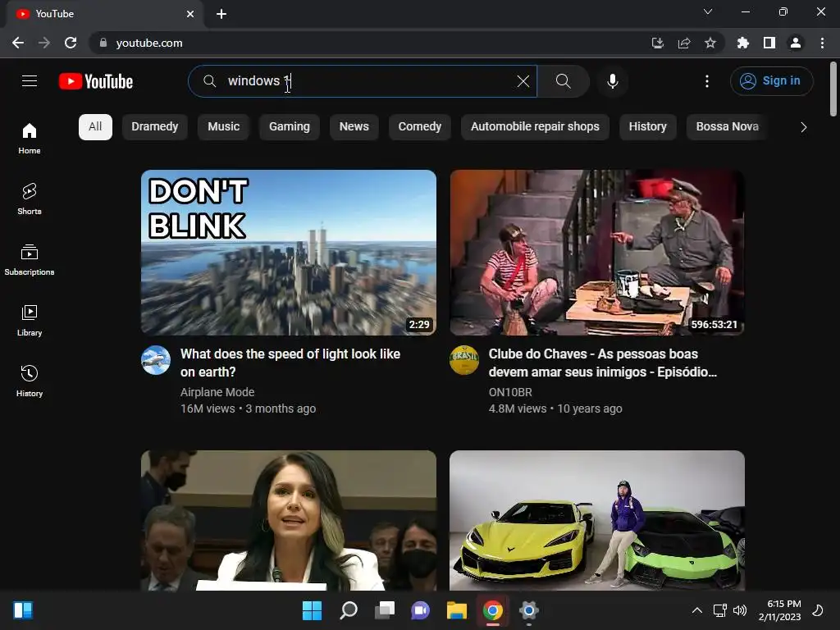This screenshot has width=840, height=630.
Task: Clear the search box with X
Action: point(523,81)
